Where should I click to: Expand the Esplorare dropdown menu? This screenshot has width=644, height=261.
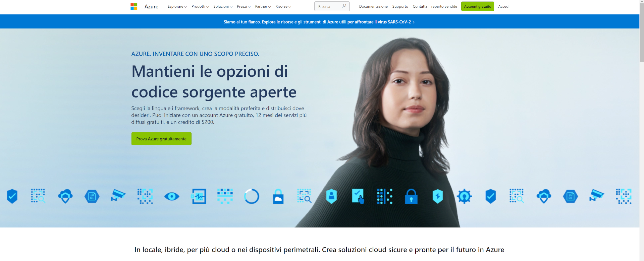pyautogui.click(x=177, y=6)
